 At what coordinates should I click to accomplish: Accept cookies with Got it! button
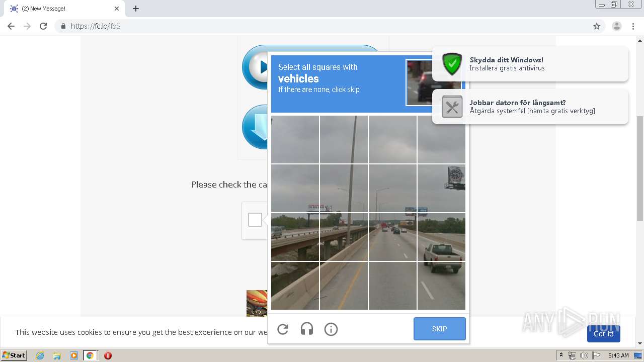pos(603,334)
